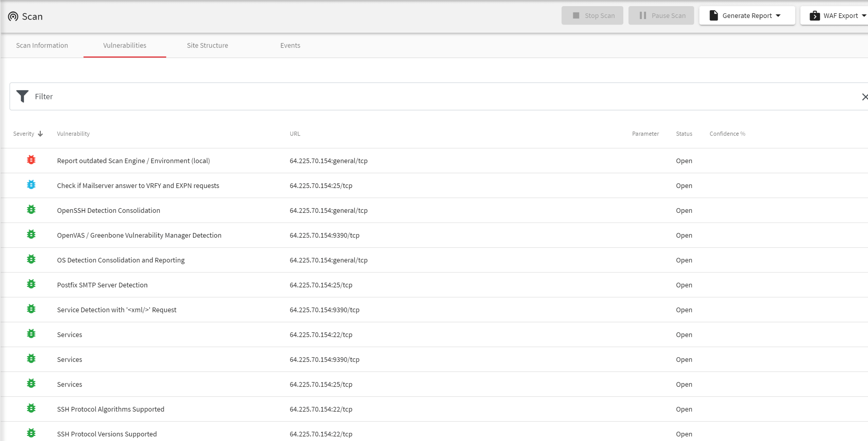Sort by the Status column header
The height and width of the screenshot is (441, 868).
tap(684, 134)
